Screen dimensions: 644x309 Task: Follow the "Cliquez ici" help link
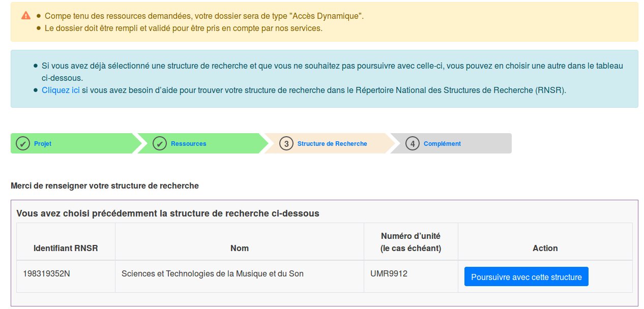61,90
